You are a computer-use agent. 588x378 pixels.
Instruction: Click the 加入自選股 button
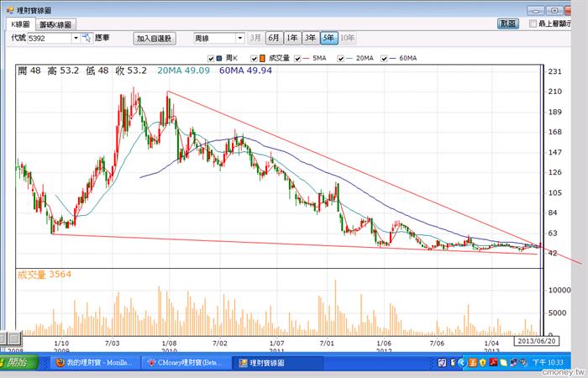(x=155, y=39)
